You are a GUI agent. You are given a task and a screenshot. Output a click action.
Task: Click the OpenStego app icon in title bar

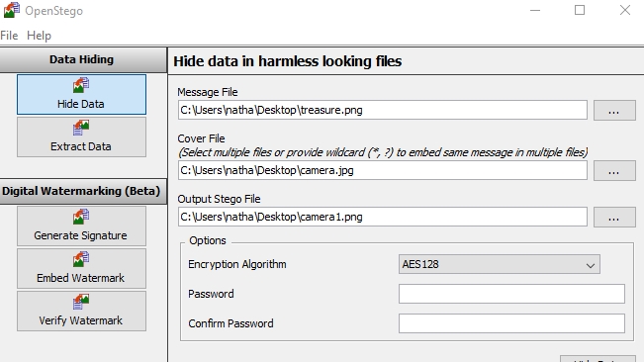coord(11,10)
